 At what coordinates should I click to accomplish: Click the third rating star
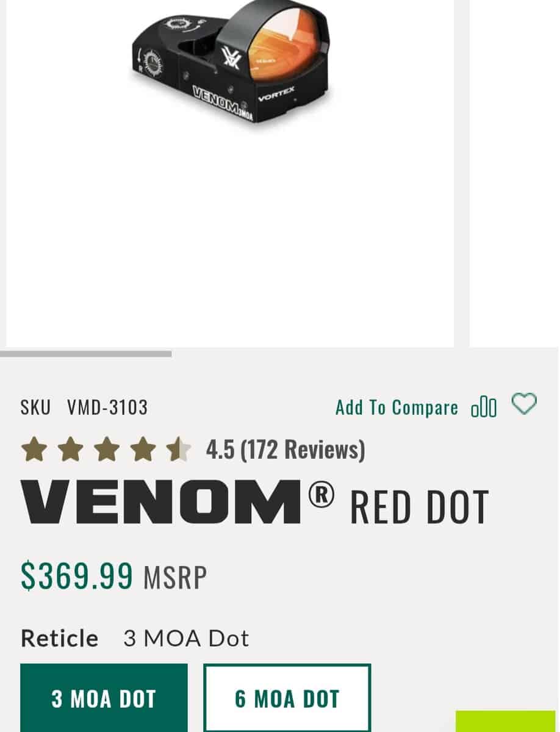[x=107, y=450]
